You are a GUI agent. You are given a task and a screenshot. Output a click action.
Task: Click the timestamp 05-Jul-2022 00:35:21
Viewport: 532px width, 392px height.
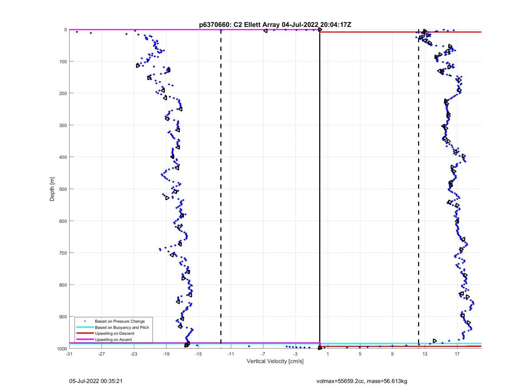pyautogui.click(x=96, y=380)
